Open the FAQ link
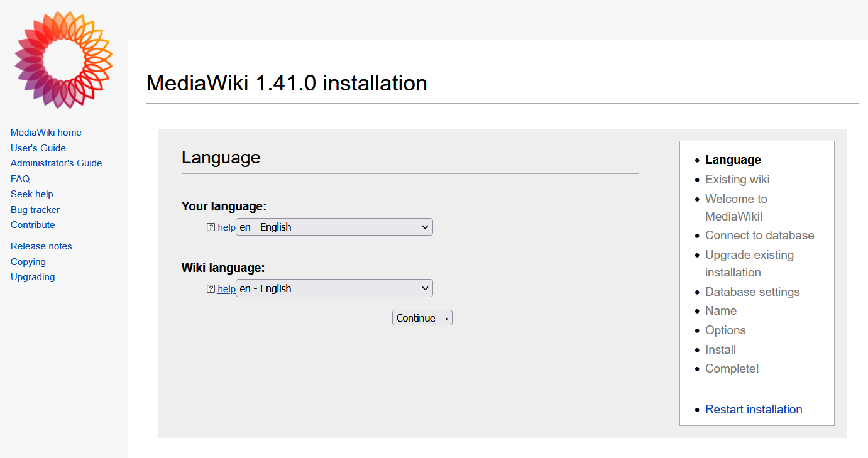The height and width of the screenshot is (458, 868). [20, 179]
